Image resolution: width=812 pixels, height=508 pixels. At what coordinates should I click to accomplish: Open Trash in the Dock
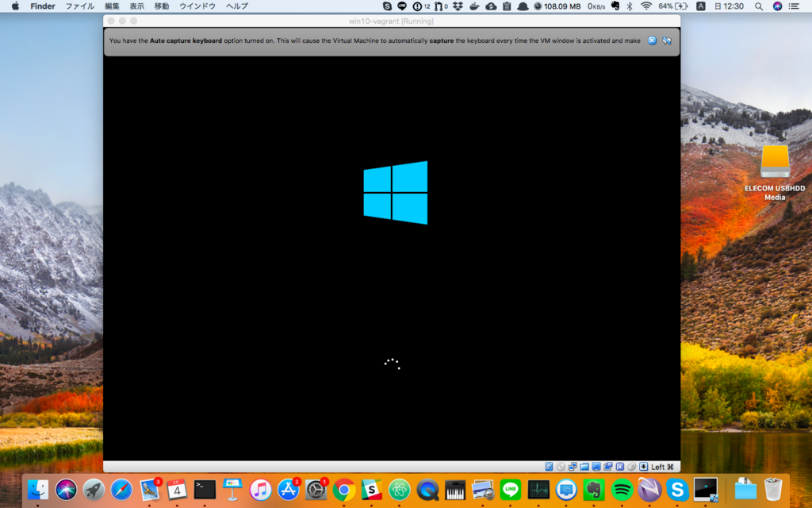click(773, 489)
